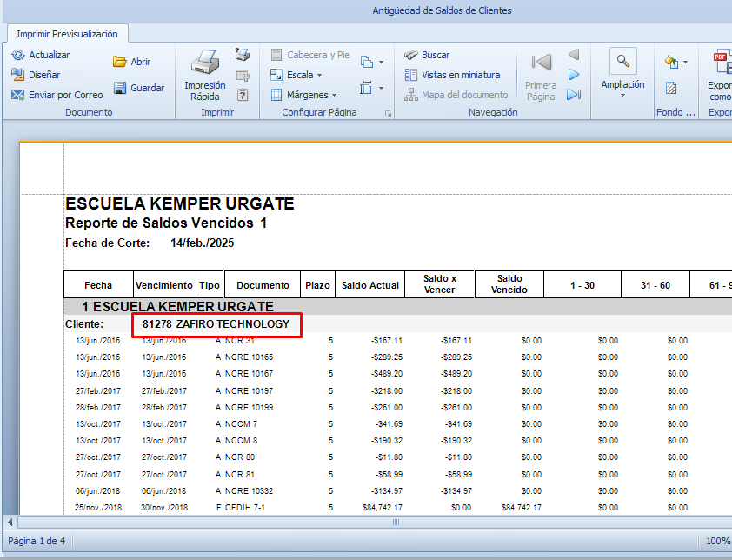Click document 'NCRE 10197'
This screenshot has width=732, height=560.
point(249,391)
